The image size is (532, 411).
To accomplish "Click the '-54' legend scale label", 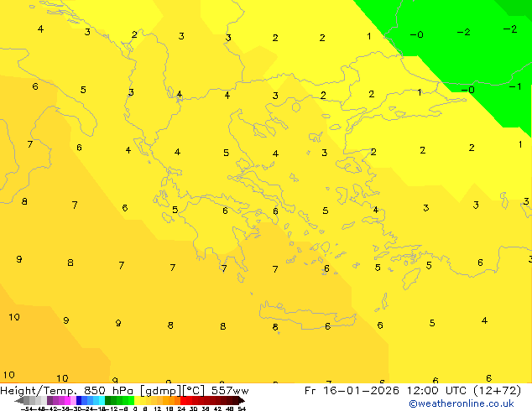I will (x=27, y=408).
